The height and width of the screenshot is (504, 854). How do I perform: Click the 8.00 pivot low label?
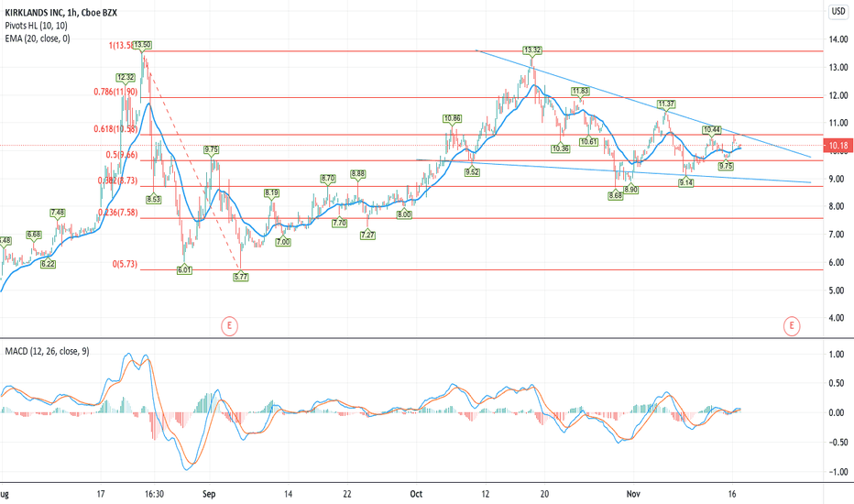[404, 214]
